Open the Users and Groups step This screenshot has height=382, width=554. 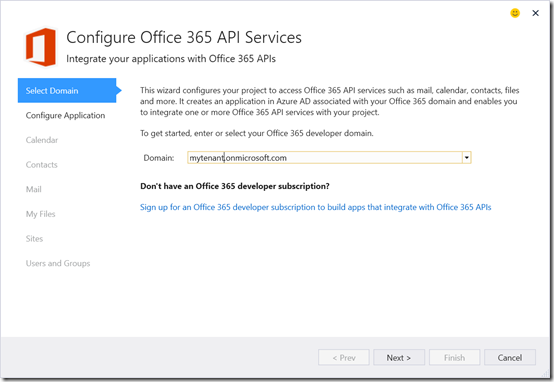[58, 263]
